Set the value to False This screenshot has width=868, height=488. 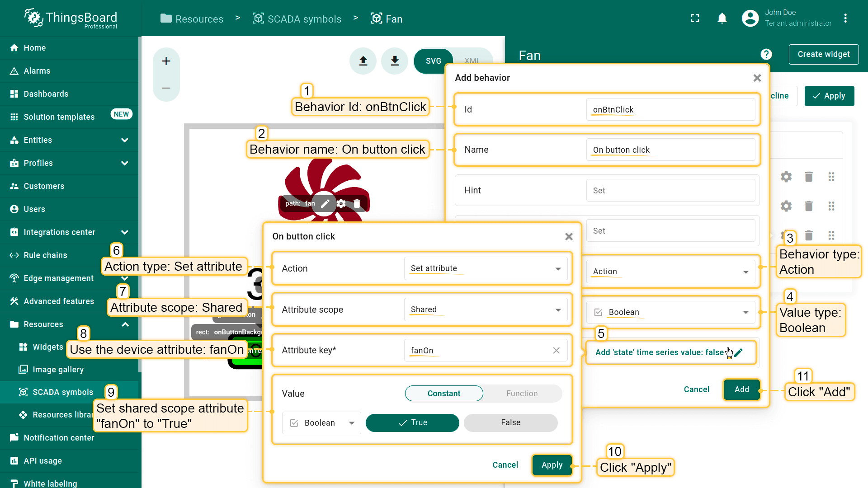click(x=510, y=422)
